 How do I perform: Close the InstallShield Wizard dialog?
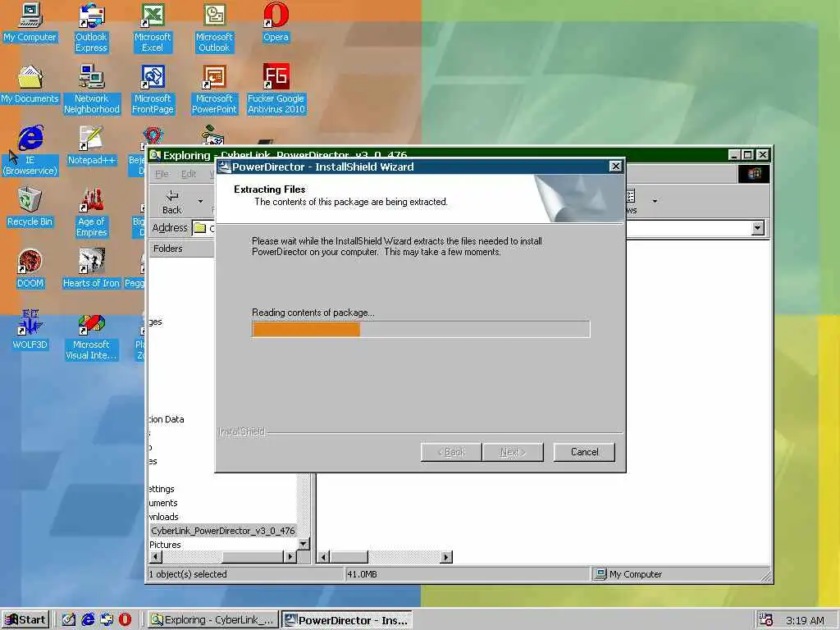(x=615, y=167)
